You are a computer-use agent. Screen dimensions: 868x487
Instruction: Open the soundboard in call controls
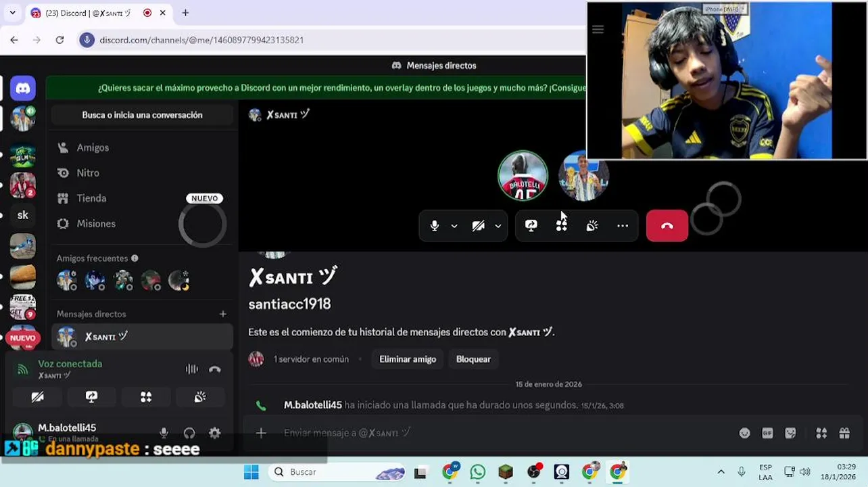592,226
